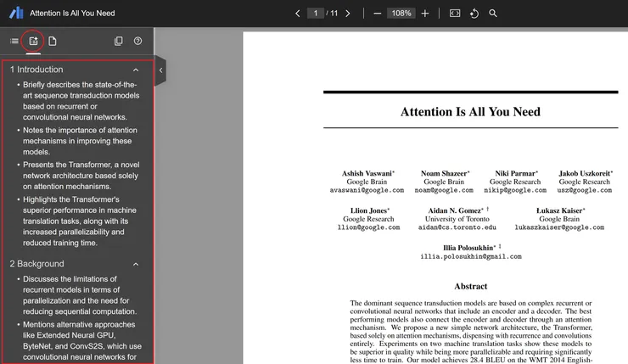Click email noam@google.com

click(x=444, y=190)
